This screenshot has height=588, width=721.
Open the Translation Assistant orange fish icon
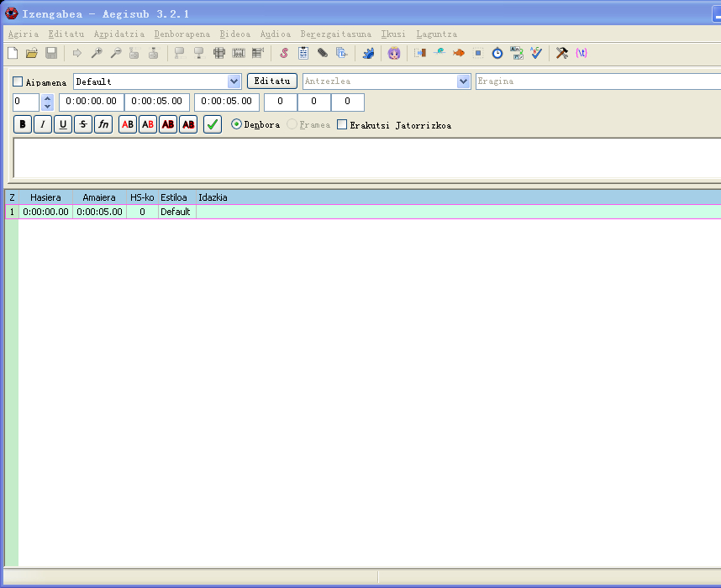pos(459,53)
